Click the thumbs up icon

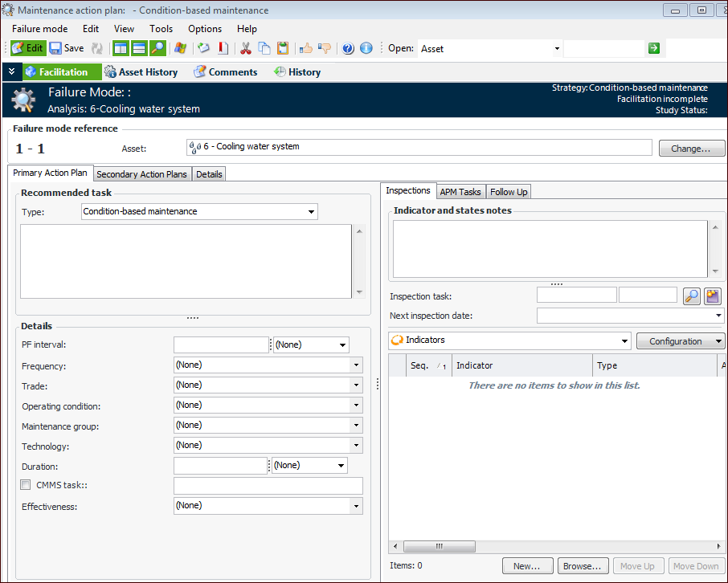(x=306, y=48)
